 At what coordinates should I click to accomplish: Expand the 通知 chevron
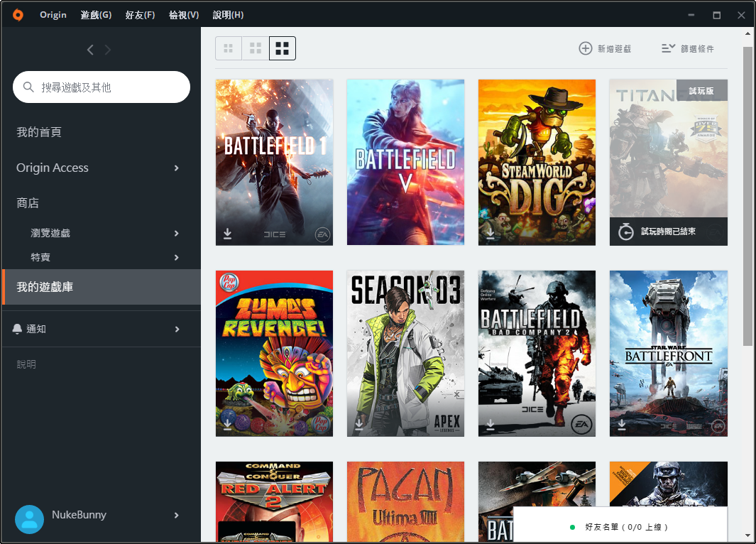coord(177,330)
